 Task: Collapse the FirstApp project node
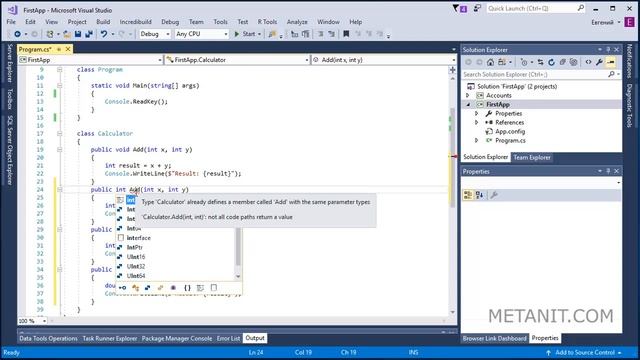[x=468, y=104]
